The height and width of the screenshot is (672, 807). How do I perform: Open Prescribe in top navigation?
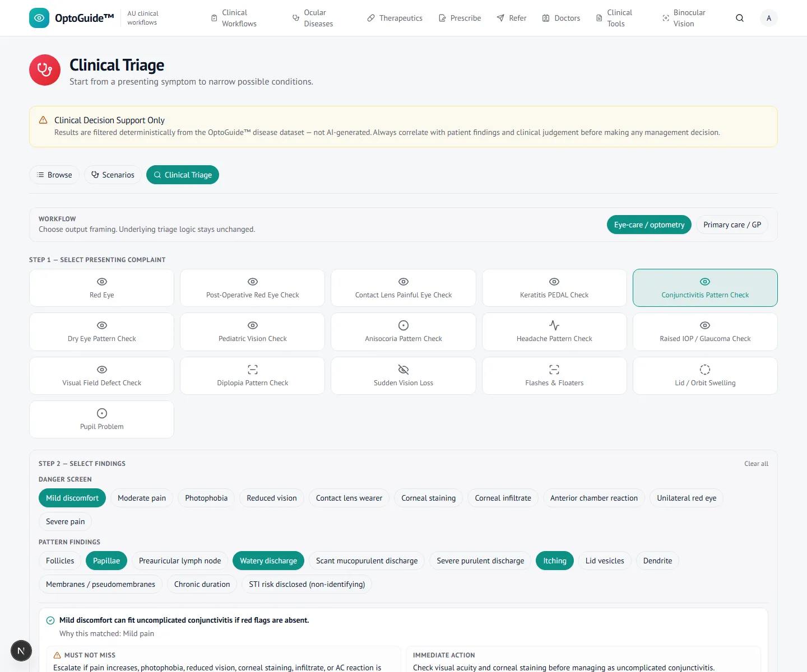(x=460, y=18)
